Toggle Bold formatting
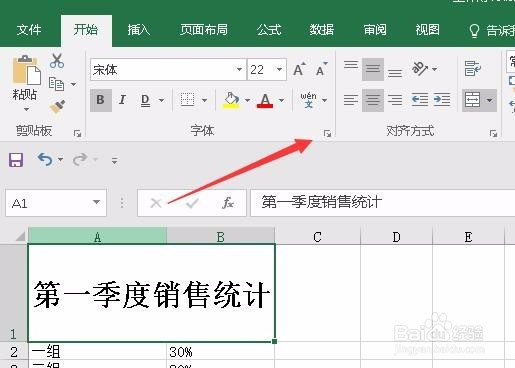Viewport: 515px width, 368px height. click(x=100, y=100)
